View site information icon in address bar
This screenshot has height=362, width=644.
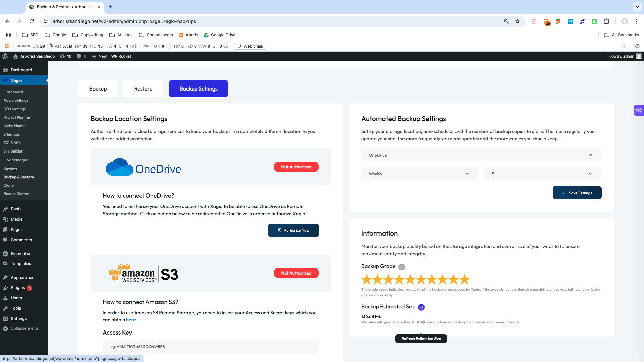(46, 21)
